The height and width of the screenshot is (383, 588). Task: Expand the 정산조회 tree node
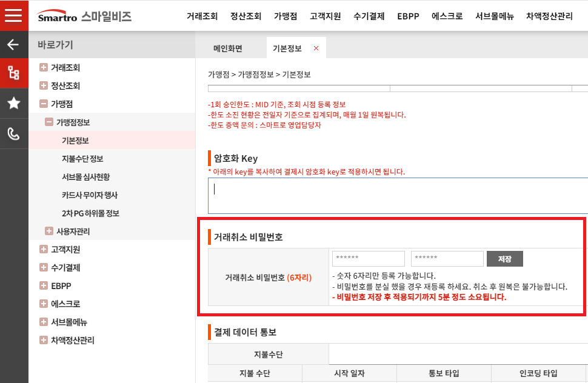(x=44, y=86)
